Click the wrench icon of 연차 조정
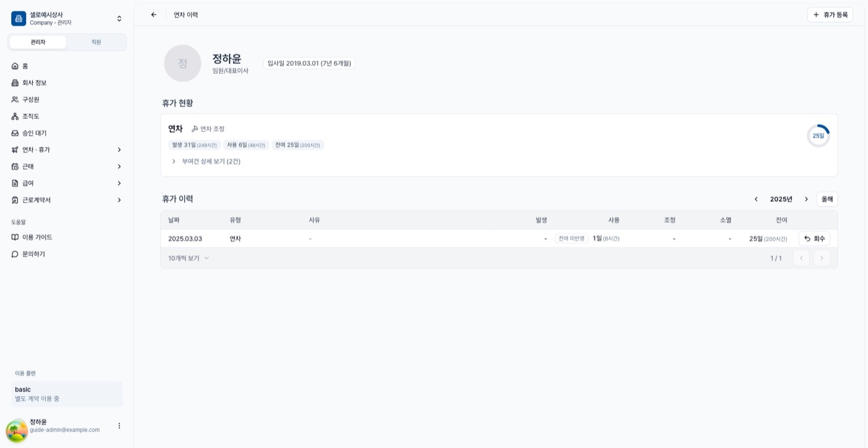The image size is (868, 448). pos(195,129)
